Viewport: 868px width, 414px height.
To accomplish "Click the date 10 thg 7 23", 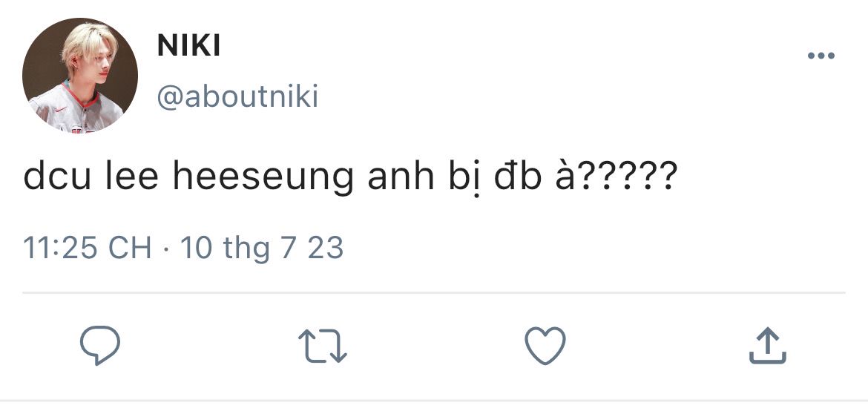I will 262,247.
